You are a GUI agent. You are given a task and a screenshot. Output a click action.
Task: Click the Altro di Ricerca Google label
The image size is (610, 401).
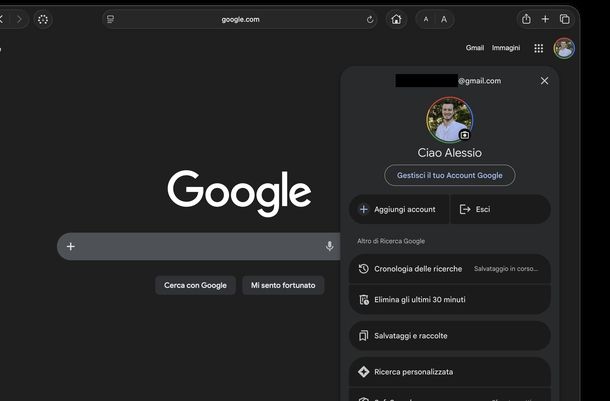(391, 241)
